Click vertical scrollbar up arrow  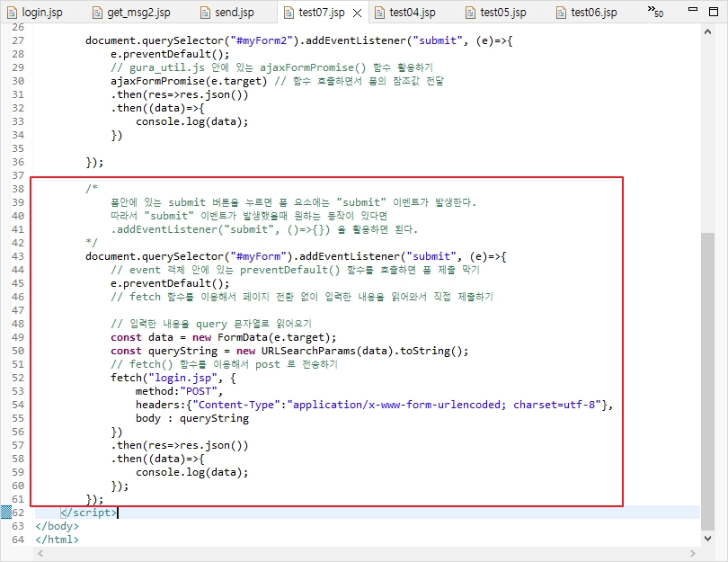707,31
